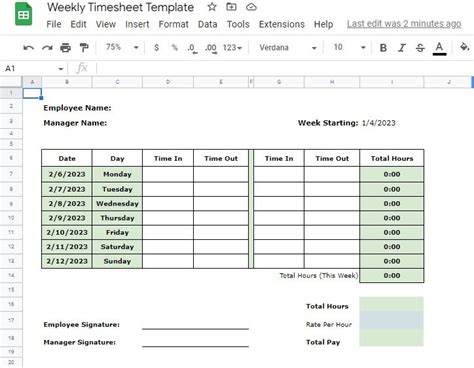Open the more number formats 123 dropdown
Image resolution: width=474 pixels, height=368 pixels.
(232, 48)
